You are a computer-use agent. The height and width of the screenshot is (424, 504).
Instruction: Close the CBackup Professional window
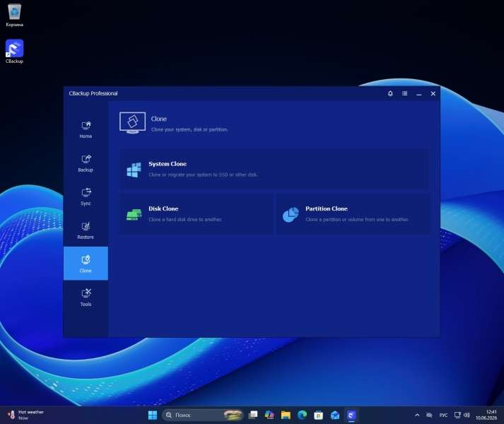[433, 93]
